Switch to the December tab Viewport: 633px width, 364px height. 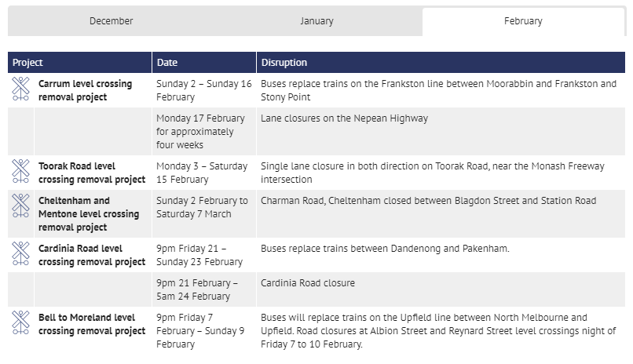pos(112,21)
